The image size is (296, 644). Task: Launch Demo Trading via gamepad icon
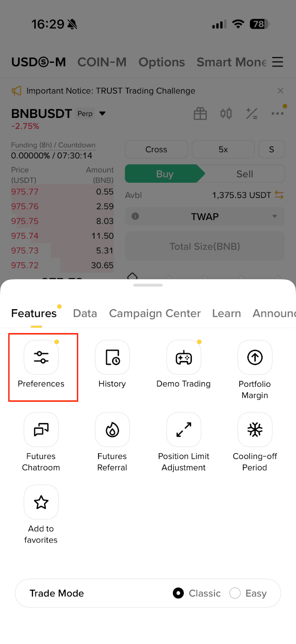click(x=184, y=357)
